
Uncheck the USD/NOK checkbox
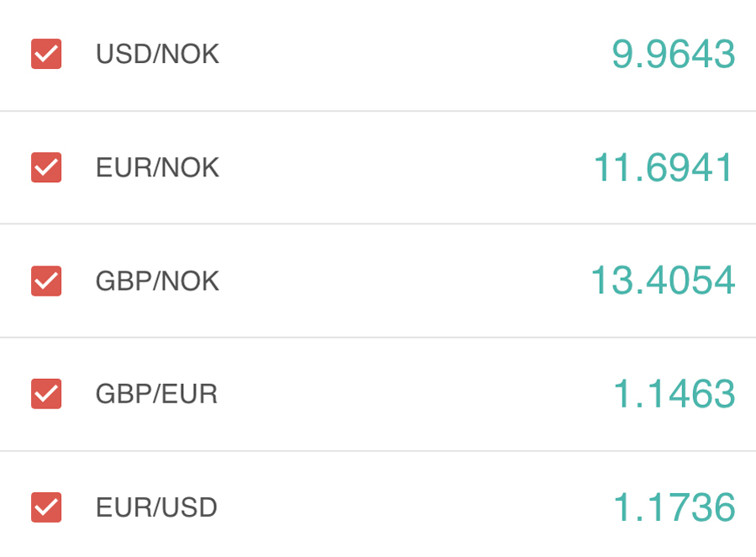pos(46,55)
